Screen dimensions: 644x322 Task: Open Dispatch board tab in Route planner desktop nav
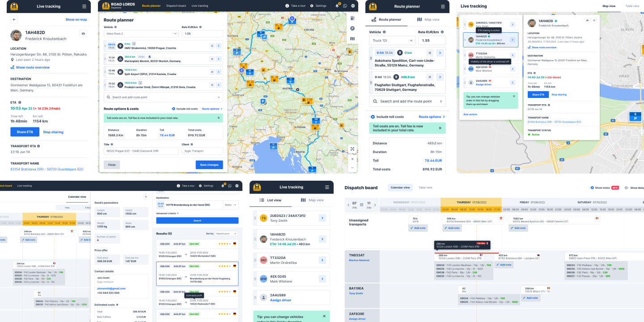click(176, 6)
